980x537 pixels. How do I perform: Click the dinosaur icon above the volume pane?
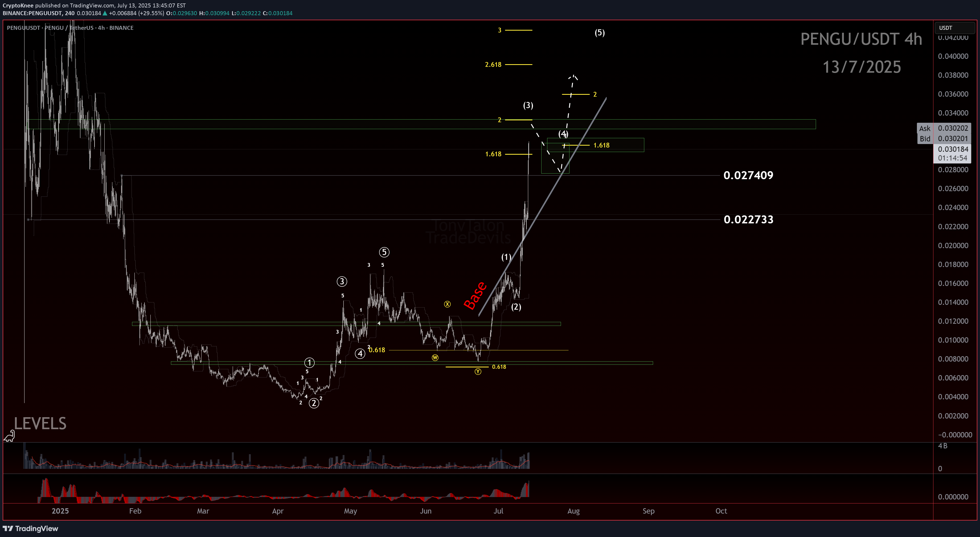[9, 436]
